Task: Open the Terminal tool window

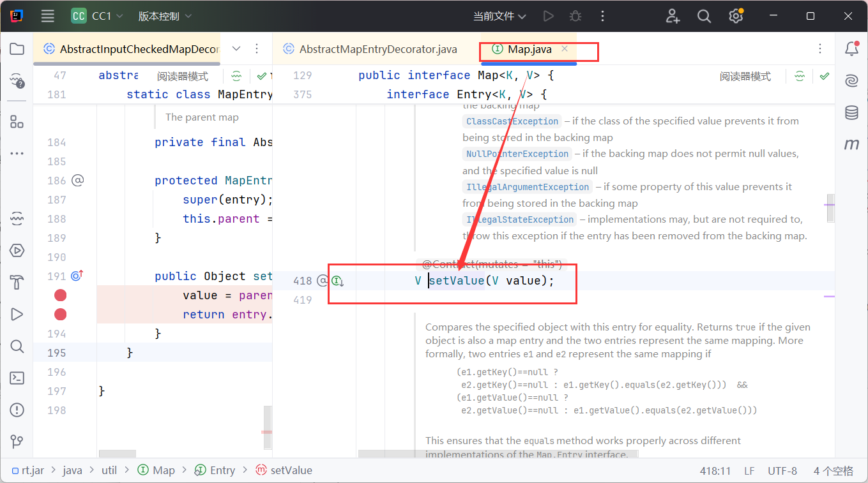Action: pyautogui.click(x=17, y=378)
